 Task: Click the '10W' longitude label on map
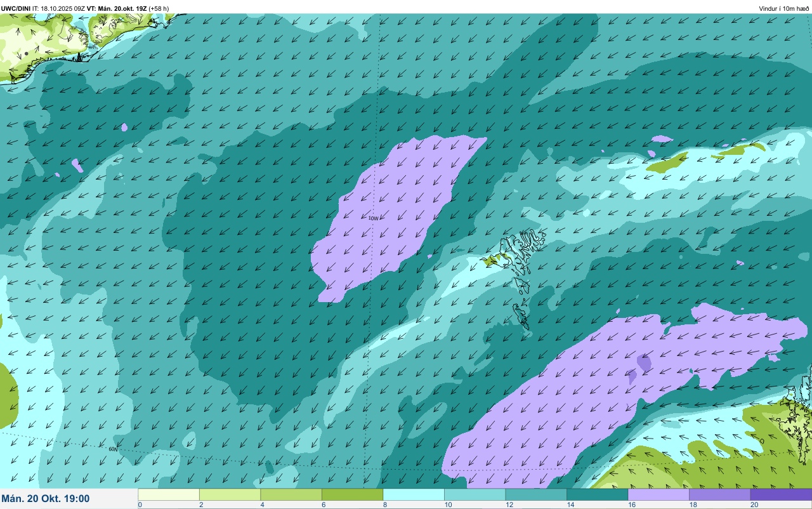click(374, 218)
